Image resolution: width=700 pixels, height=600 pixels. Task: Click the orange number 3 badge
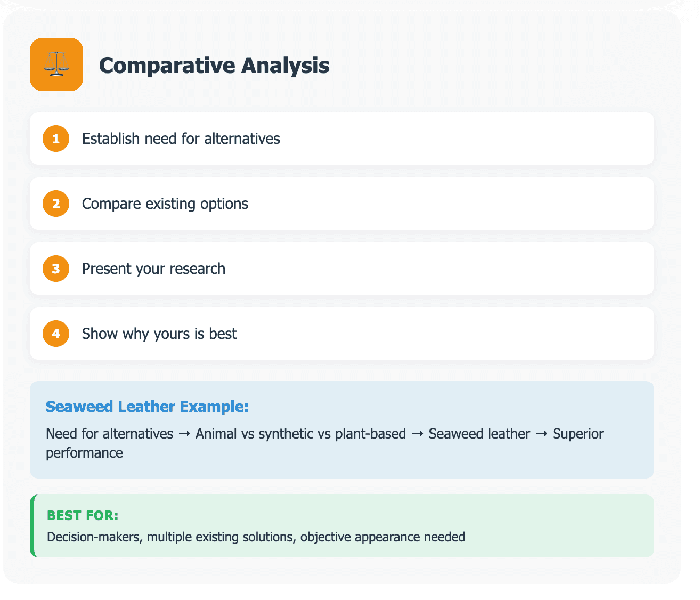pos(56,269)
